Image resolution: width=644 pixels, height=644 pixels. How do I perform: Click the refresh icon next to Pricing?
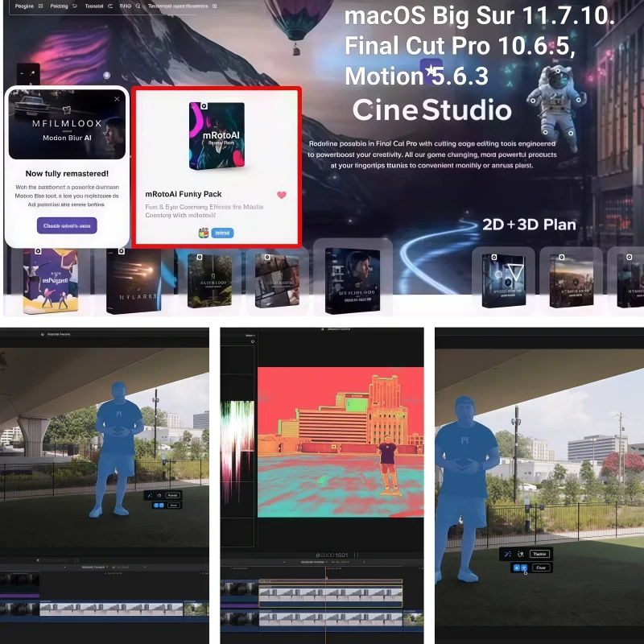click(x=75, y=5)
